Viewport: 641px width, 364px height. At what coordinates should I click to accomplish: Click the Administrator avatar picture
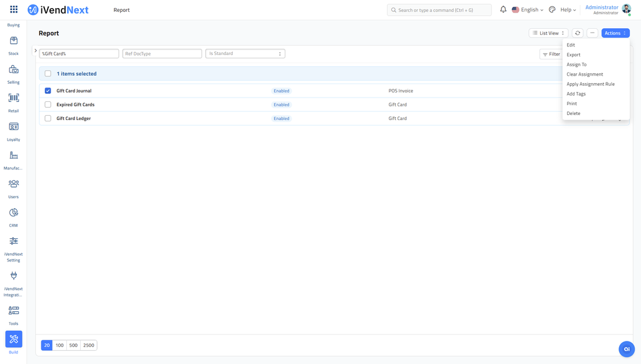[x=626, y=9]
